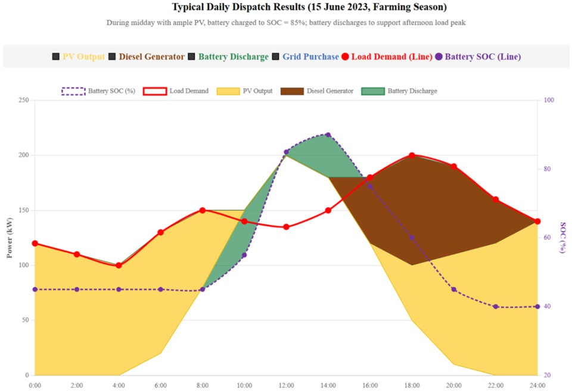Click the Load Demand point at 16:00
The image size is (572, 392).
tap(370, 178)
